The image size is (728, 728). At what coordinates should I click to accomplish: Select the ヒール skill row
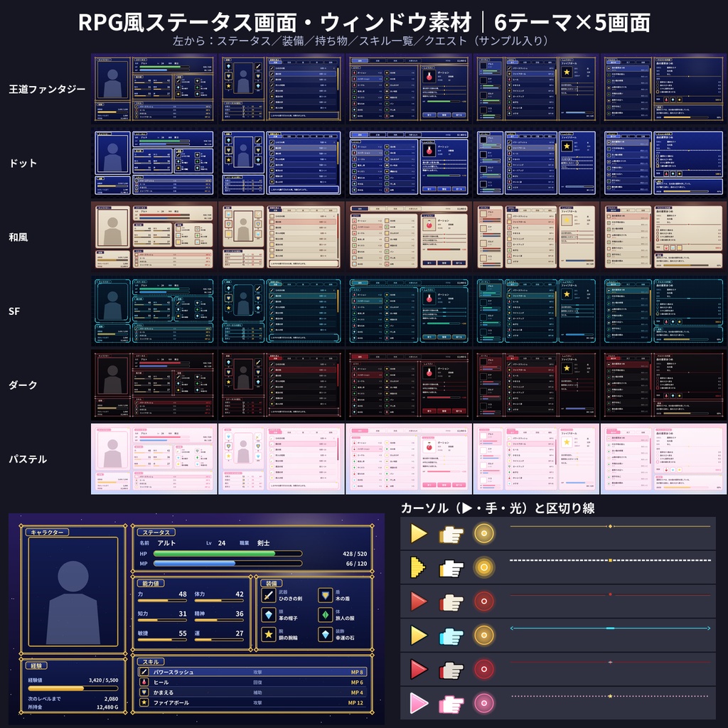(x=252, y=682)
